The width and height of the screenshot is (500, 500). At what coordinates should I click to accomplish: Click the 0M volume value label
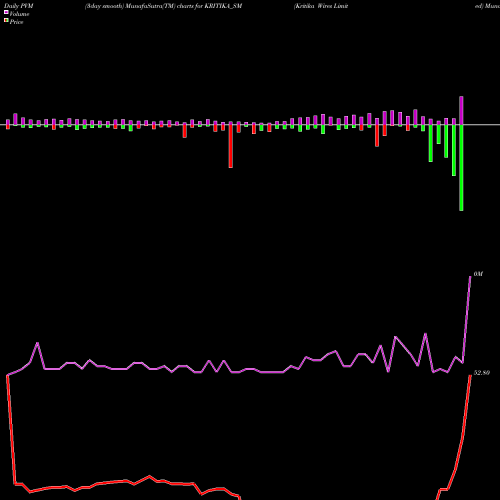tap(478, 274)
